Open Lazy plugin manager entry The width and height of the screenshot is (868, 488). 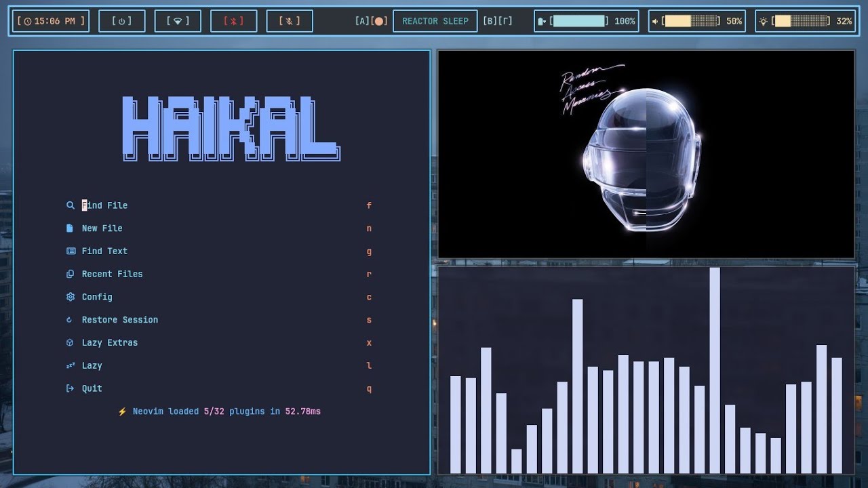click(92, 365)
